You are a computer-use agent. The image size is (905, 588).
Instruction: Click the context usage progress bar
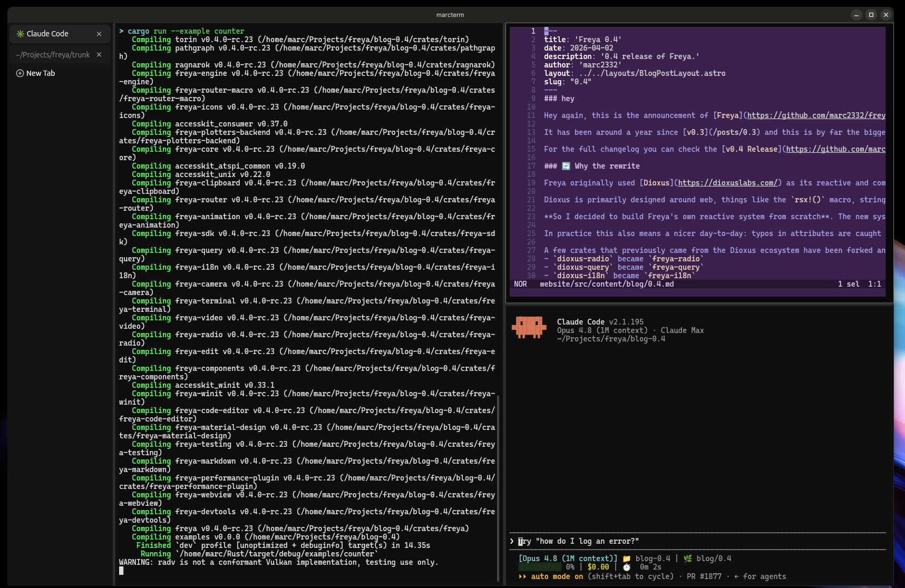[x=540, y=567]
